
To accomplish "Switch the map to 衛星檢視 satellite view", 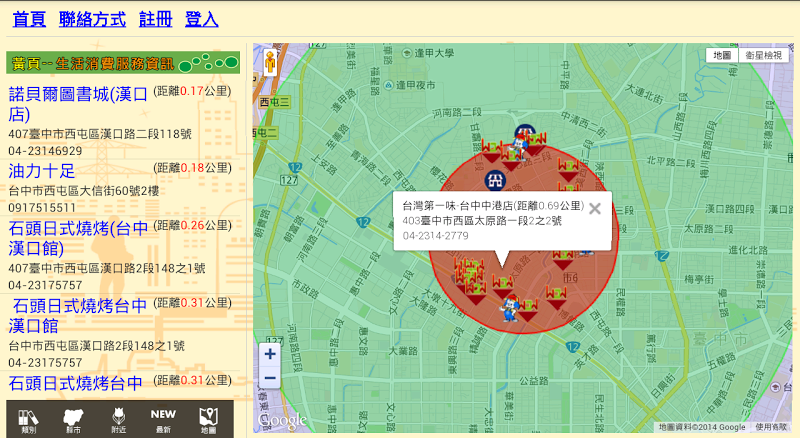I will [764, 55].
